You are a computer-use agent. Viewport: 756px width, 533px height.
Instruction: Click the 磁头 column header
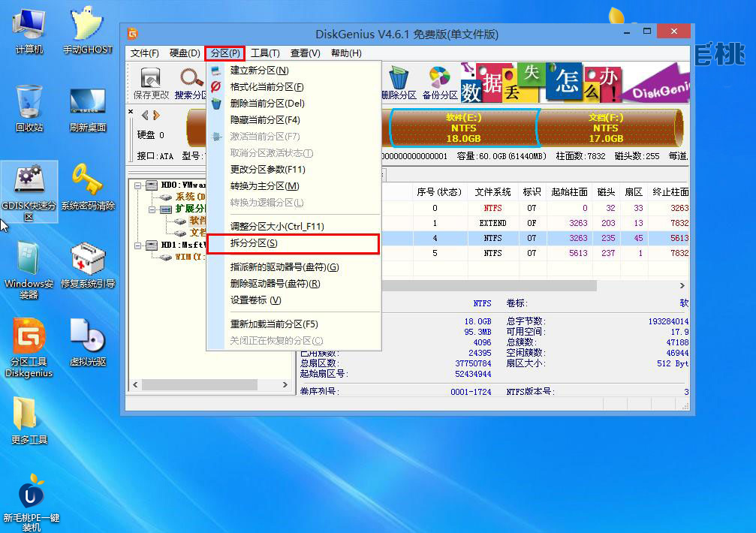click(x=606, y=191)
